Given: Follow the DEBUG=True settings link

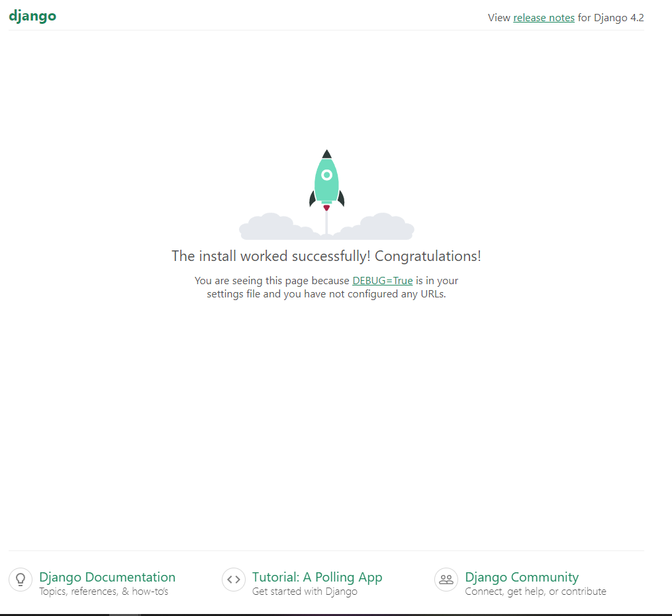Looking at the screenshot, I should pos(382,280).
